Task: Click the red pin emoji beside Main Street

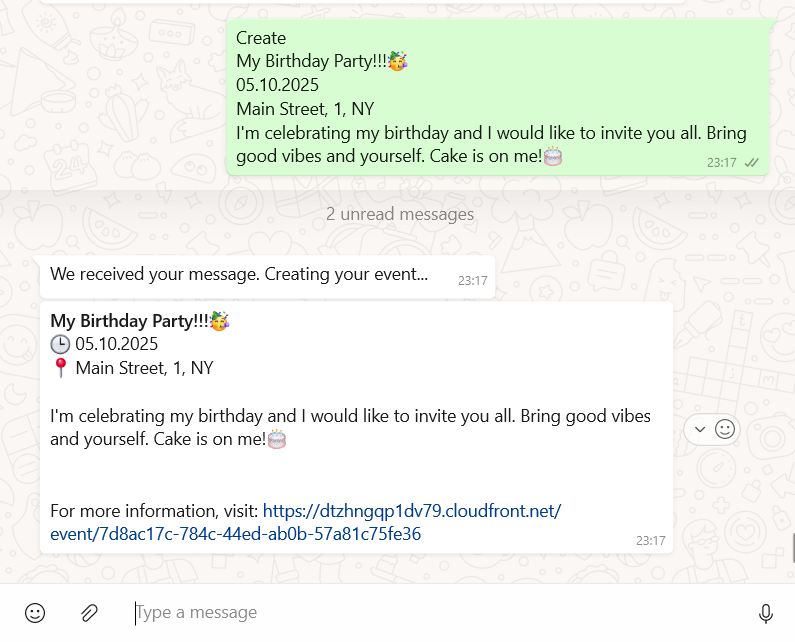Action: (x=60, y=368)
